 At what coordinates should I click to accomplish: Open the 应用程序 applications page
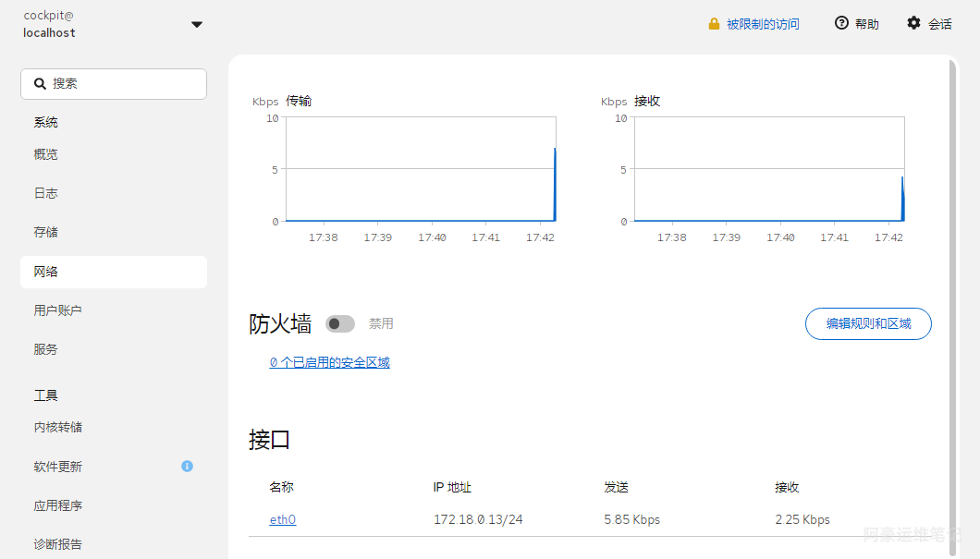[x=114, y=505]
